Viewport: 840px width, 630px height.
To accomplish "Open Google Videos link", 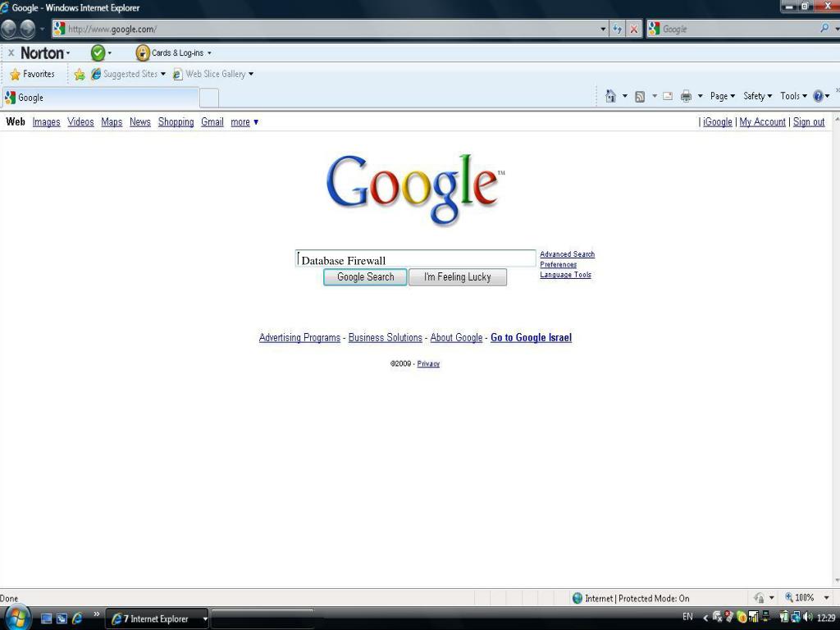I will [80, 121].
